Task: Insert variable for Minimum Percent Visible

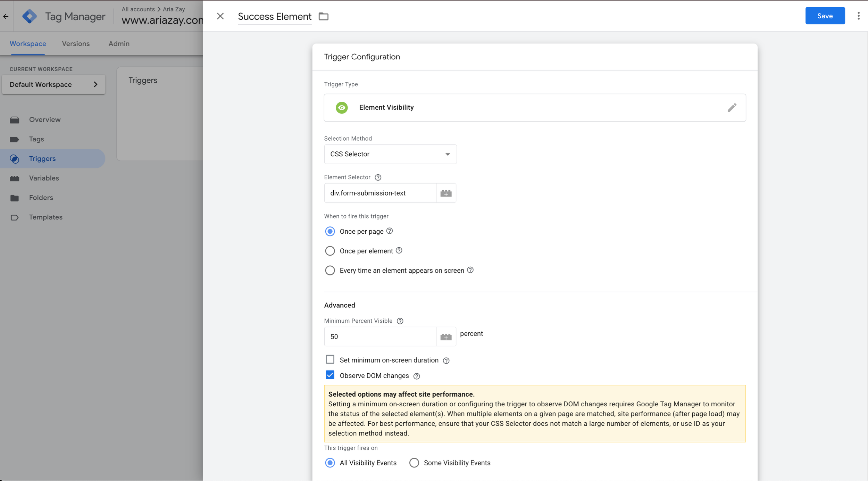Action: point(446,337)
